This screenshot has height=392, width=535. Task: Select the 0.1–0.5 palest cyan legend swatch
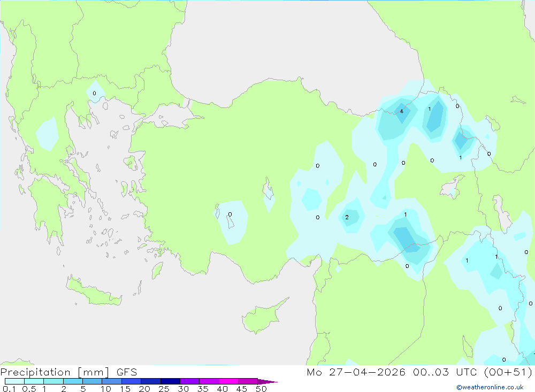(x=14, y=381)
